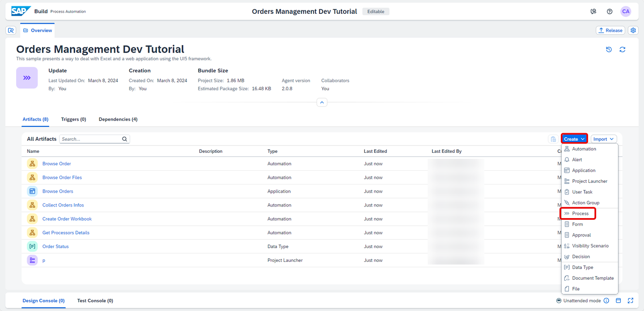Click the search magnifier in the artifacts search box

[x=125, y=139]
